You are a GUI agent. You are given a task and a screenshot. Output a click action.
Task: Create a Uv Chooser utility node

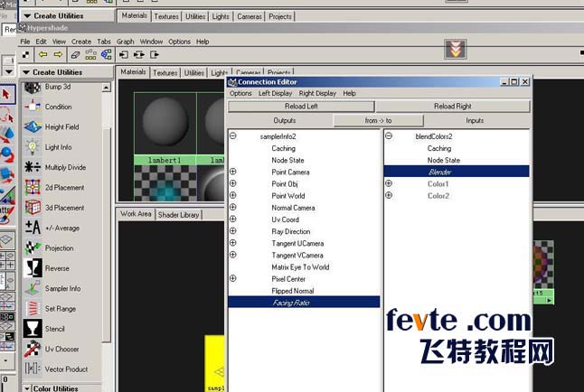coord(61,349)
